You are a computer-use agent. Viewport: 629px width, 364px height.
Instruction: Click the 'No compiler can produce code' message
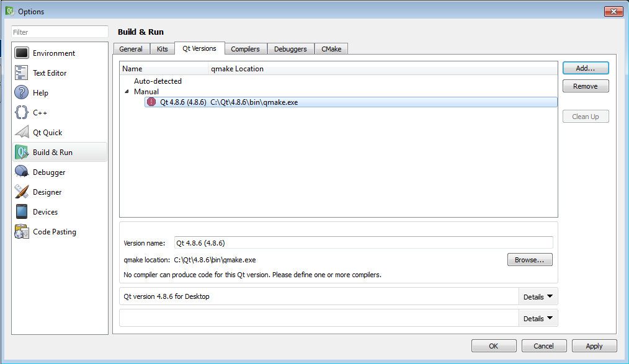(x=252, y=275)
